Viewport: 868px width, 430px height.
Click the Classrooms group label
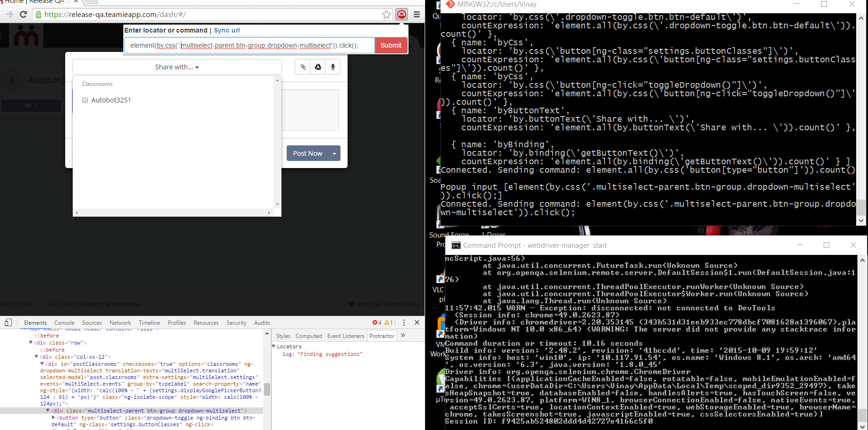(x=97, y=84)
